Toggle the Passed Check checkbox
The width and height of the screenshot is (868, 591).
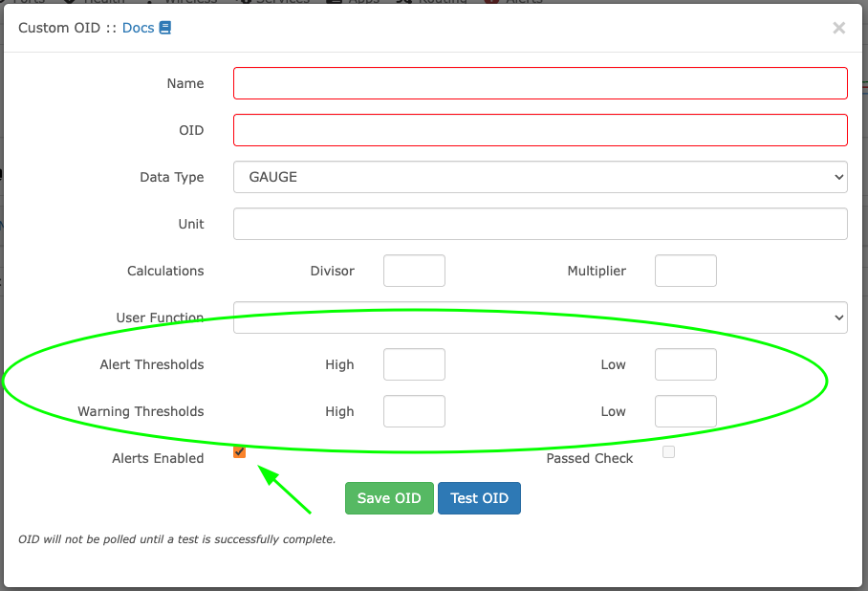668,452
